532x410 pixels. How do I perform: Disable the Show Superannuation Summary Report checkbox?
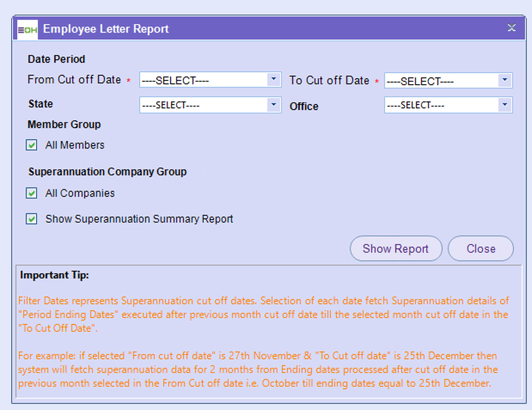coord(32,218)
